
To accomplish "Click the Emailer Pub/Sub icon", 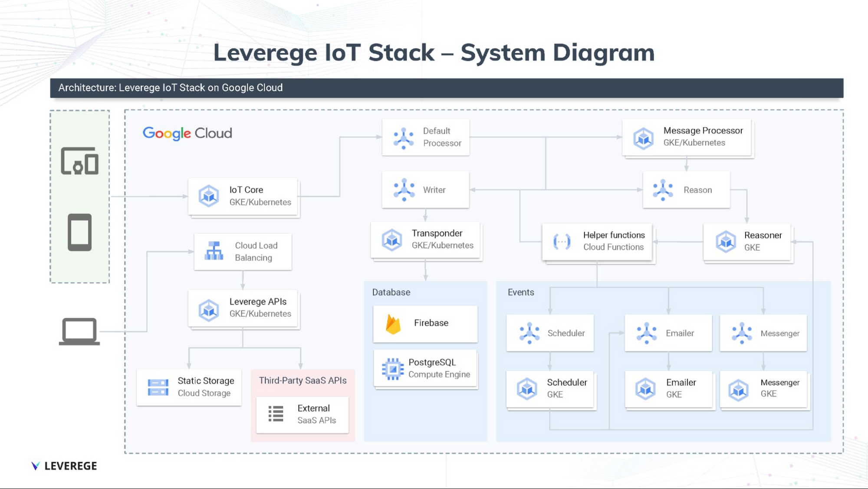I will (647, 333).
